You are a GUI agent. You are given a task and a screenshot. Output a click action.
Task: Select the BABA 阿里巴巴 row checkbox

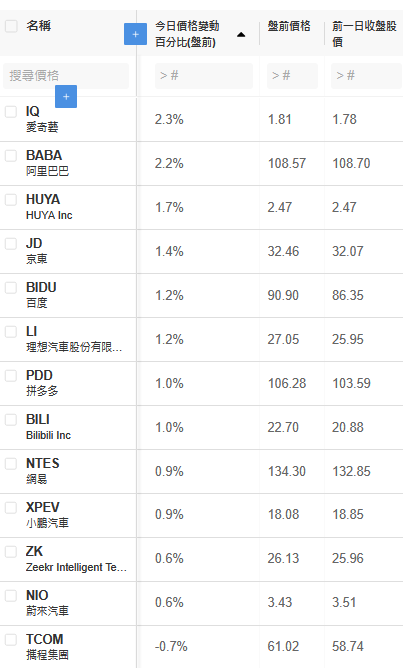11,155
